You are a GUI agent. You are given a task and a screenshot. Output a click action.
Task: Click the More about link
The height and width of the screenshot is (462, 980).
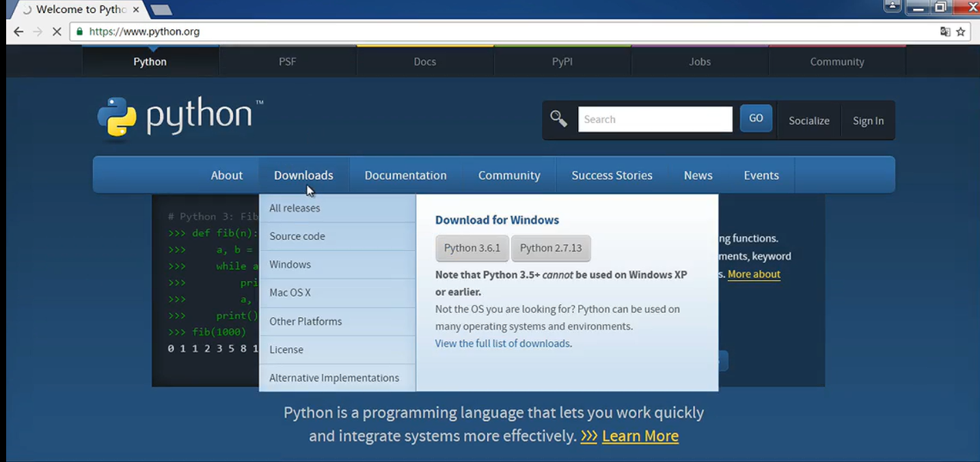(x=754, y=274)
